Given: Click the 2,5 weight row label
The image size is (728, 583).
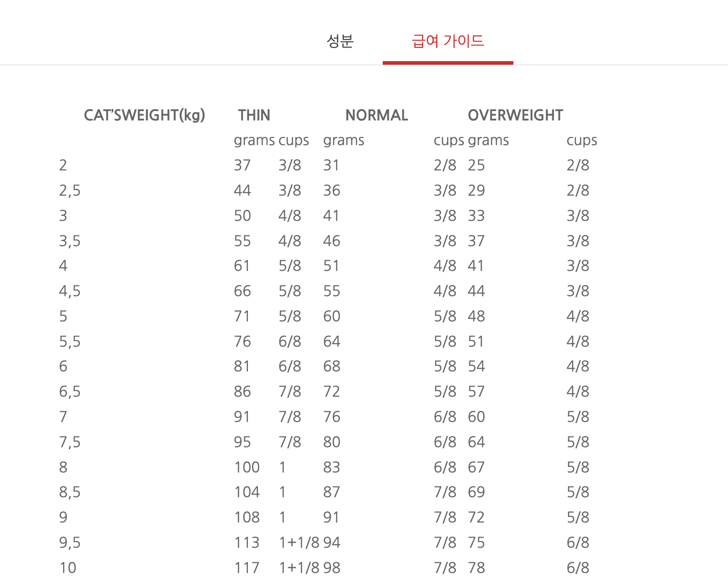Looking at the screenshot, I should 70,190.
